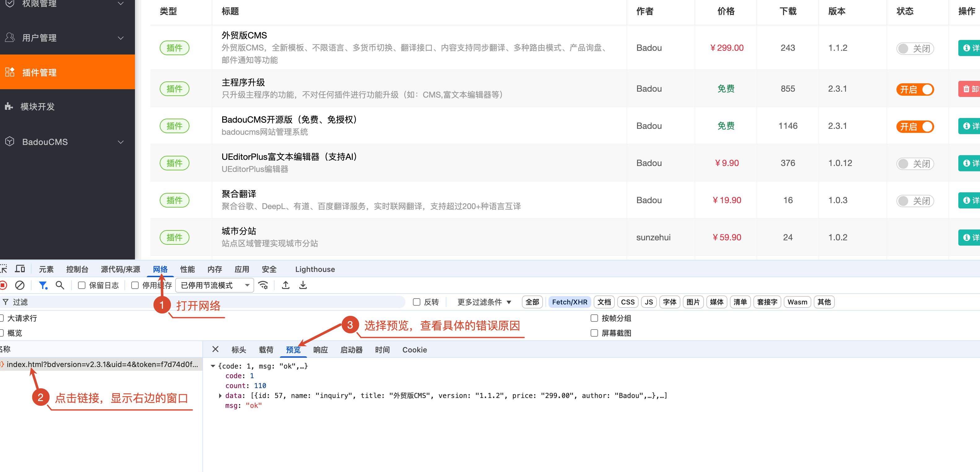
Task: Expand the data array in preview
Action: click(220, 396)
